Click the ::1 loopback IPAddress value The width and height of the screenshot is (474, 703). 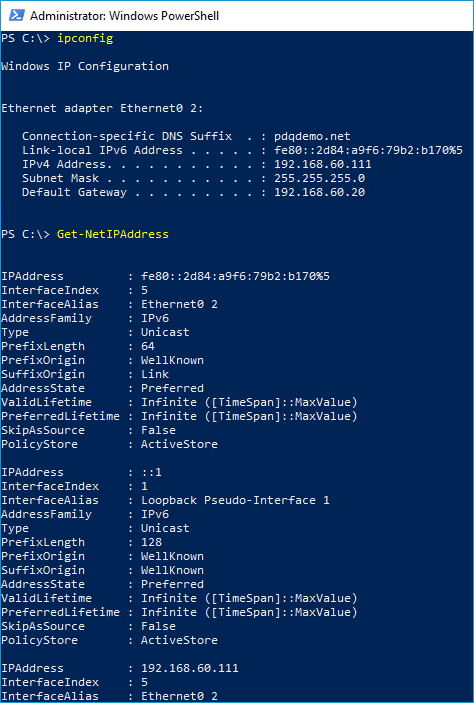152,472
